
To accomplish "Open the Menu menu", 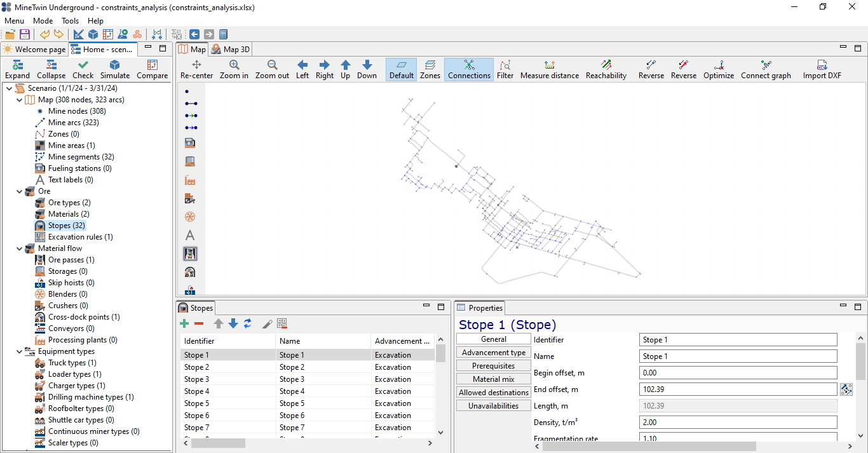I will (14, 21).
